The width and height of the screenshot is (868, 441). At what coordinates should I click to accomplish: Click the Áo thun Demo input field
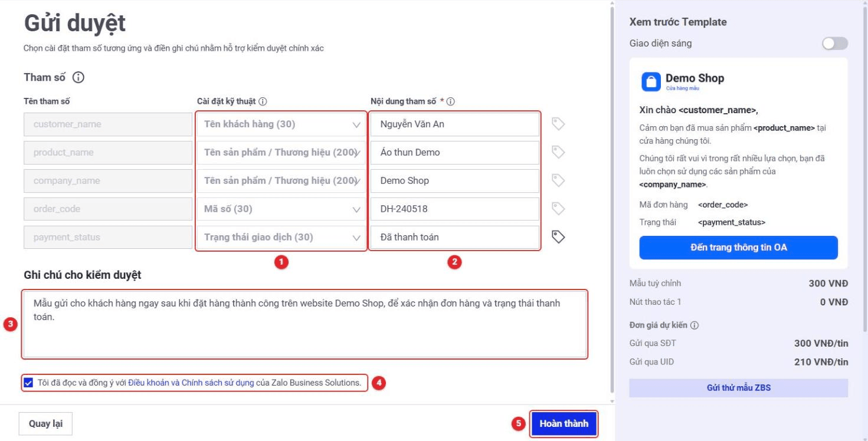455,153
